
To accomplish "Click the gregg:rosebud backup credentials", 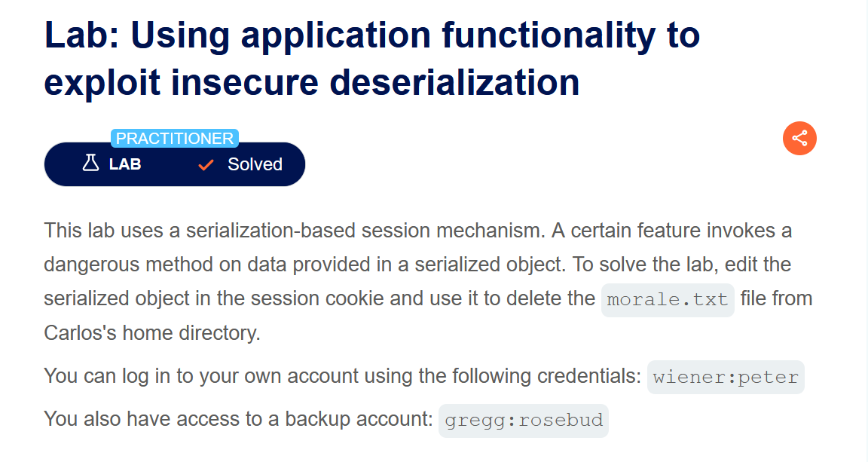I will click(524, 420).
